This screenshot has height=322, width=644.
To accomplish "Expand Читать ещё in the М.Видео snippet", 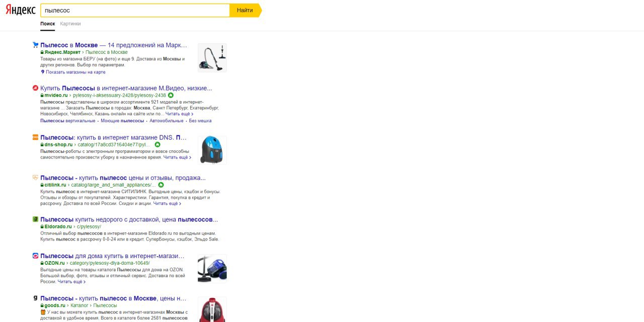I will [179, 114].
